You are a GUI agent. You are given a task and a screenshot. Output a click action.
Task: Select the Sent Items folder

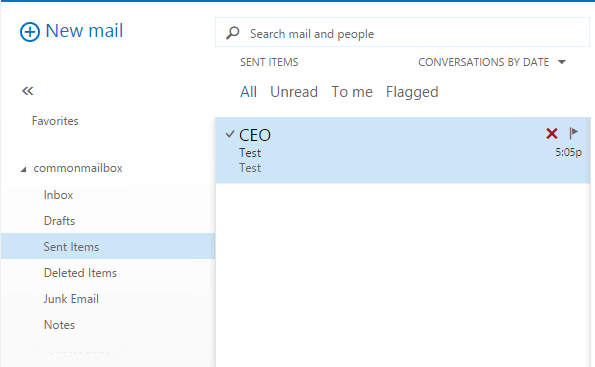click(108, 246)
